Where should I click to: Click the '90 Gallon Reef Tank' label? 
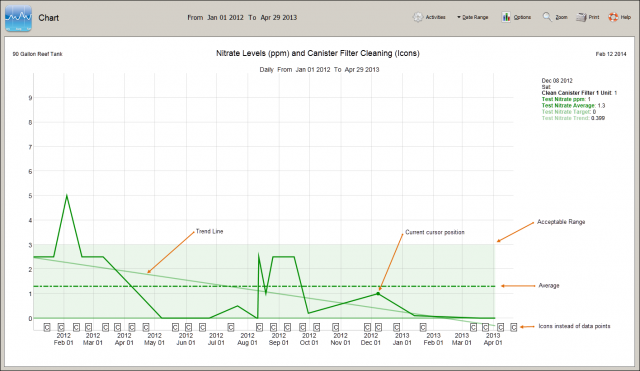pos(38,54)
